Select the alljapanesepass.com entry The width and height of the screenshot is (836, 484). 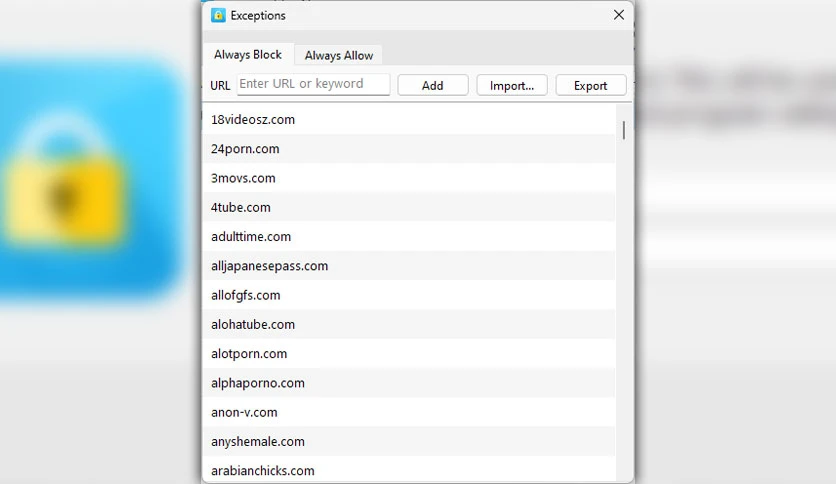coord(409,266)
